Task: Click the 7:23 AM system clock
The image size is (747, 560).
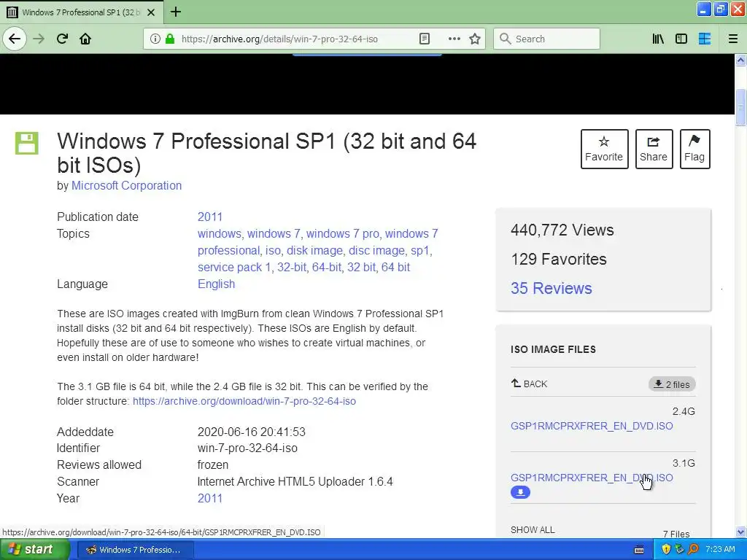Action: point(720,549)
